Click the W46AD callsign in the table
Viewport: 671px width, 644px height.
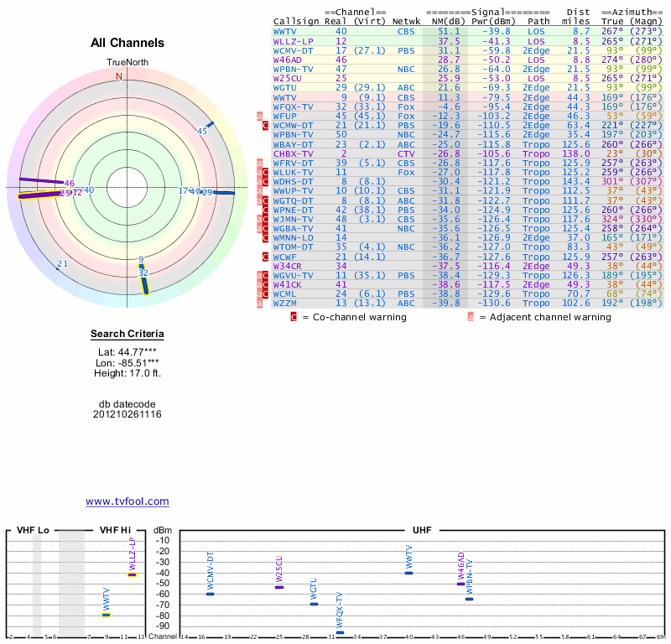pyautogui.click(x=288, y=60)
